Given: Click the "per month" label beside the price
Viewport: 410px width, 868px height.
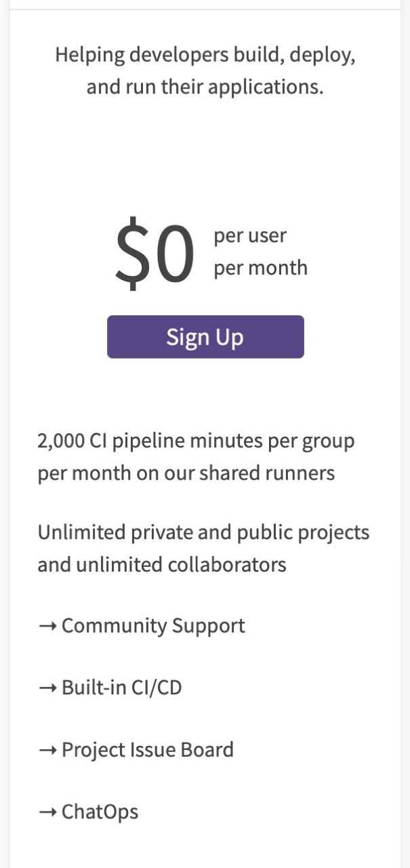Looking at the screenshot, I should tap(260, 268).
